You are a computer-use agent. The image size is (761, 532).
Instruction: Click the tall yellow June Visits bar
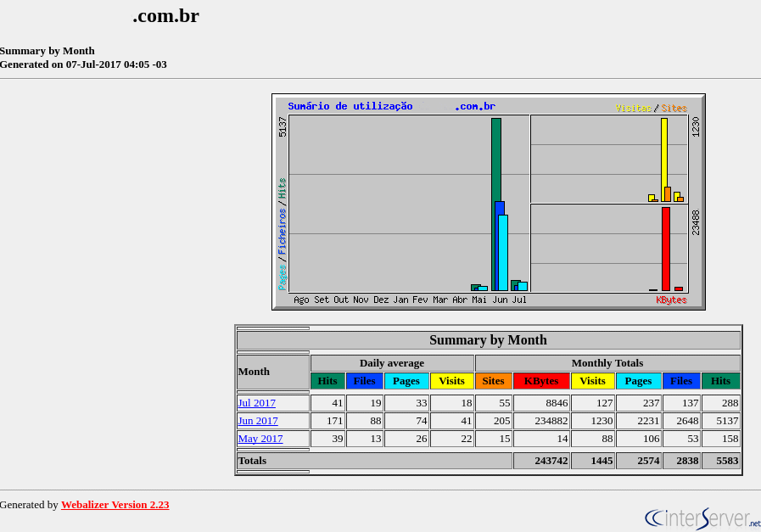click(664, 160)
